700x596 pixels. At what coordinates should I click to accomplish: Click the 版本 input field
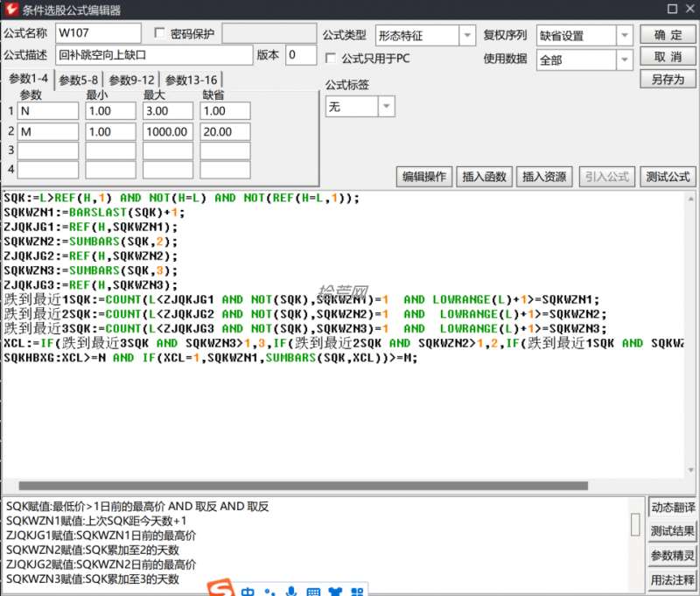(x=301, y=55)
